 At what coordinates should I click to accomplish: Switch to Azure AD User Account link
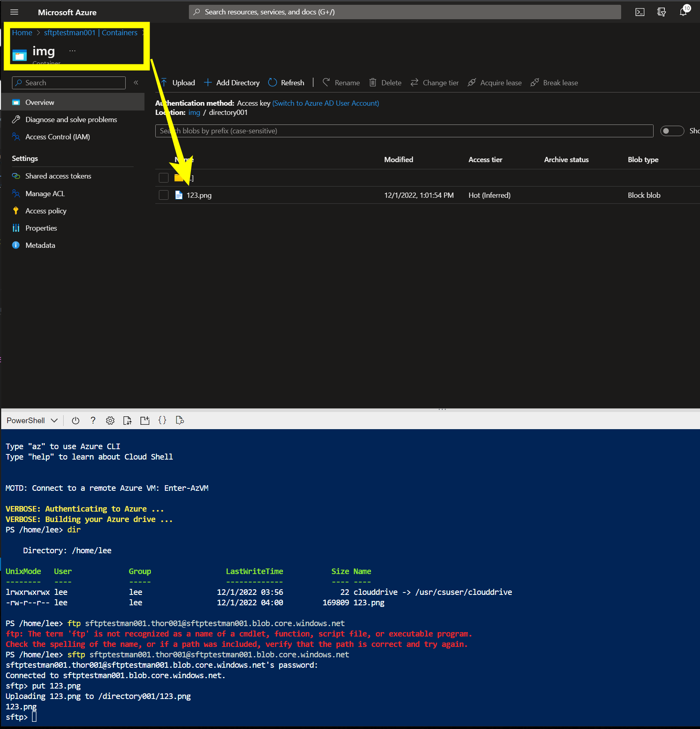coord(326,103)
